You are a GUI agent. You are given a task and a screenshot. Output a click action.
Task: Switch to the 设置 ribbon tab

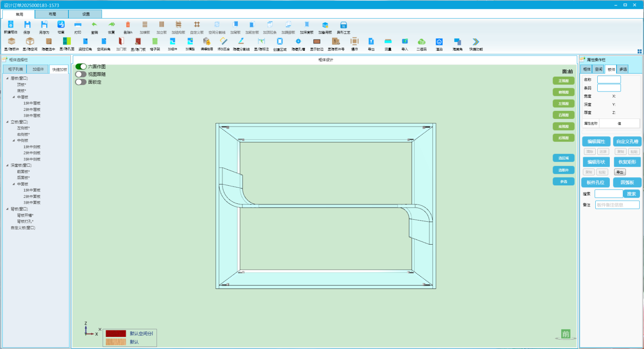coord(86,14)
